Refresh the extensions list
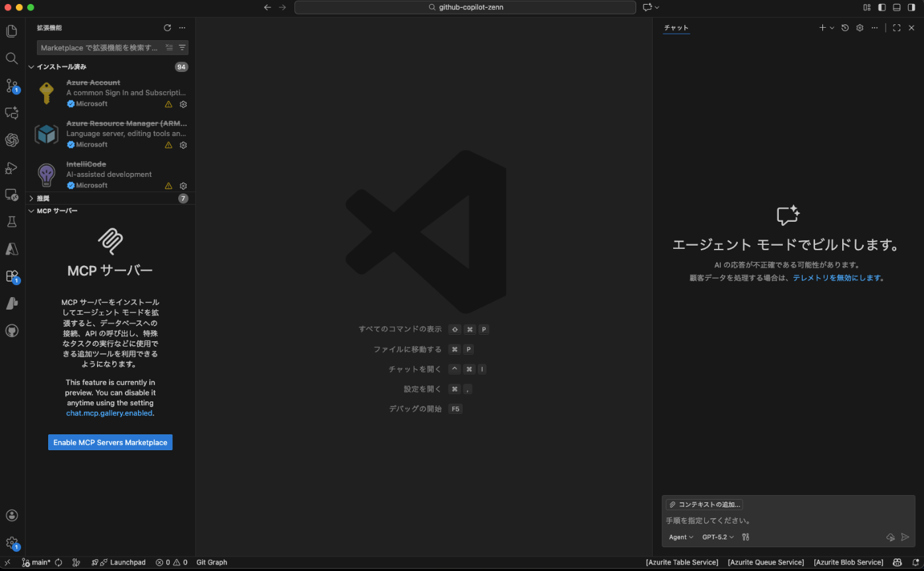The width and height of the screenshot is (924, 571). [168, 28]
